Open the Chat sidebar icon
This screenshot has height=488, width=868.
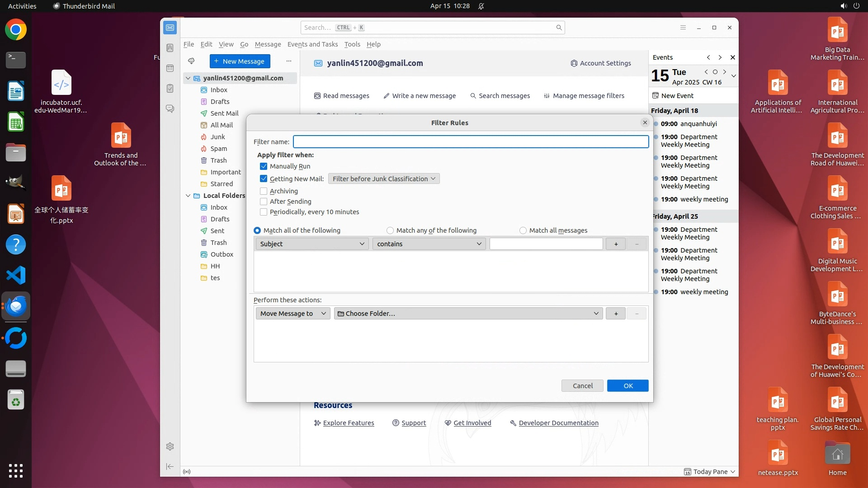tap(170, 109)
